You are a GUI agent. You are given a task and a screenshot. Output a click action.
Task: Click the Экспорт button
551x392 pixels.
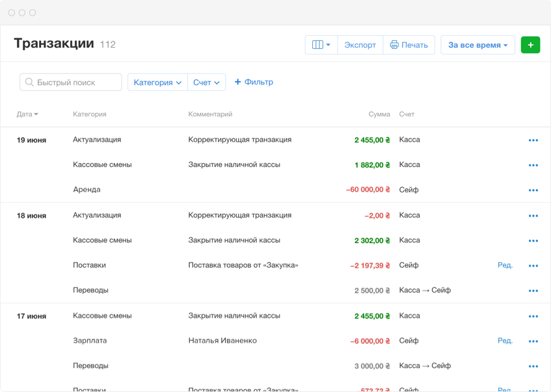pos(360,45)
